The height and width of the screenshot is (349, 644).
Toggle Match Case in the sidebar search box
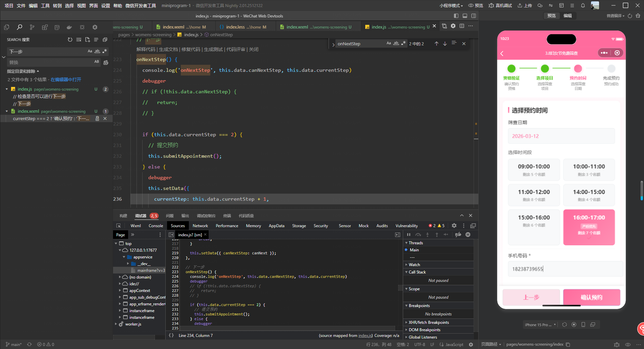(x=90, y=51)
